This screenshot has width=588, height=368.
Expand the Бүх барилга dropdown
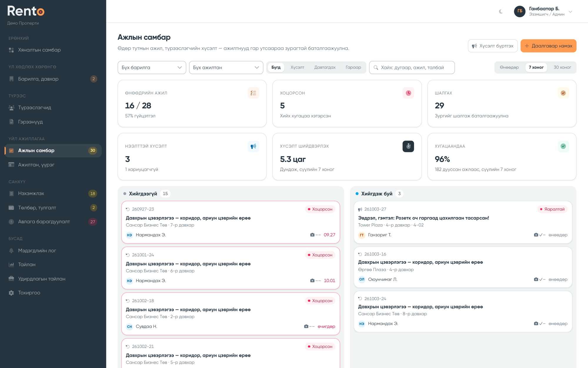pos(152,67)
